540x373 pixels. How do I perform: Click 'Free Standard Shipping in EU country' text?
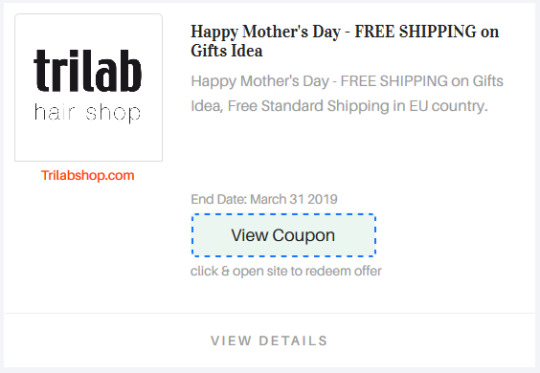pos(357,106)
